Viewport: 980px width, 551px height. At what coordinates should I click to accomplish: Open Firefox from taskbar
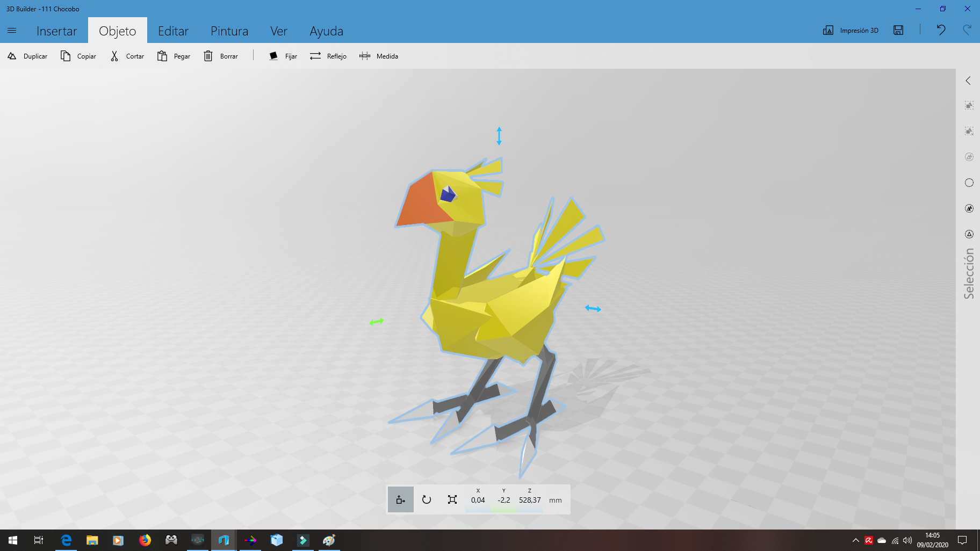click(145, 540)
